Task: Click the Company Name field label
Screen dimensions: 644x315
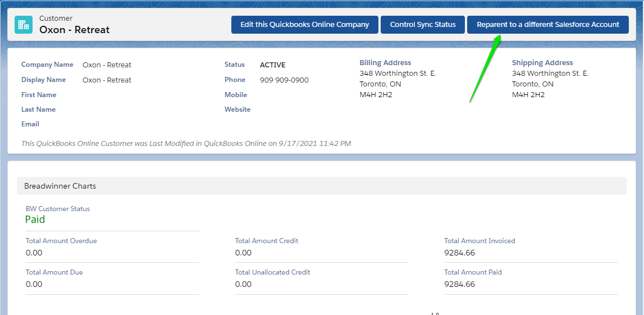Action: tap(47, 65)
